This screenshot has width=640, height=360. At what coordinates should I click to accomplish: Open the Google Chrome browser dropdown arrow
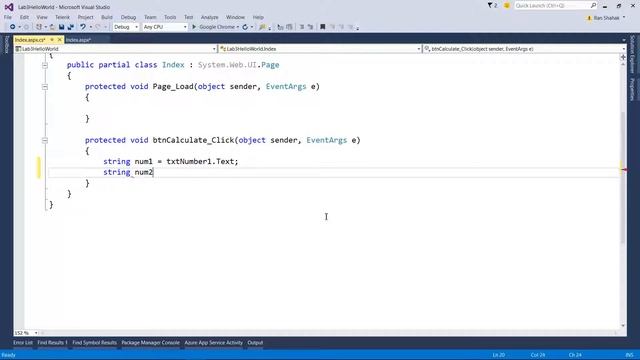(238, 27)
